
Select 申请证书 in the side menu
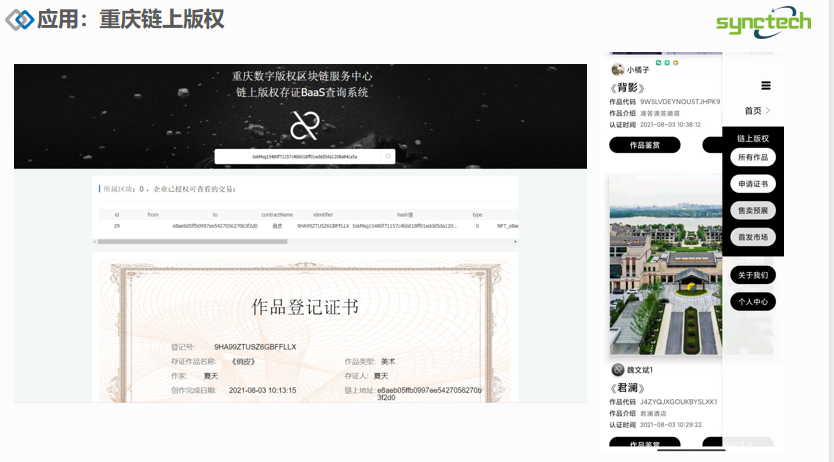click(x=753, y=184)
